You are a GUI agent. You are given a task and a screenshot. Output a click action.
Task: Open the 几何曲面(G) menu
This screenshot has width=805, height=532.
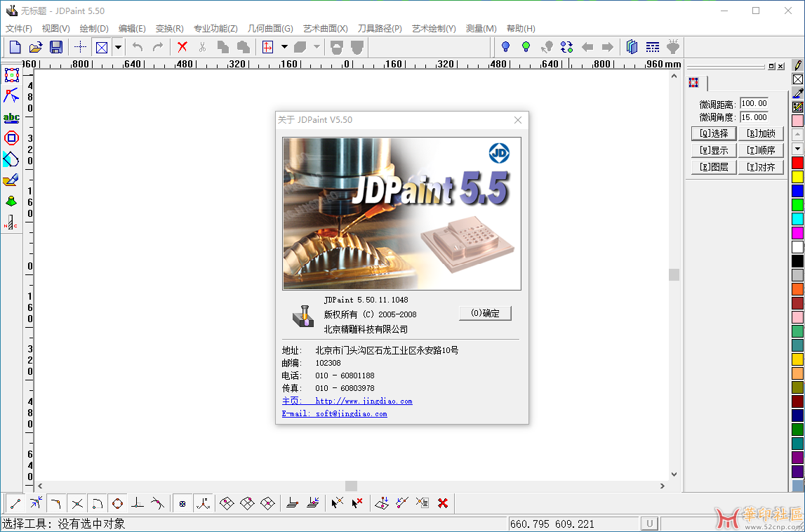(271, 29)
